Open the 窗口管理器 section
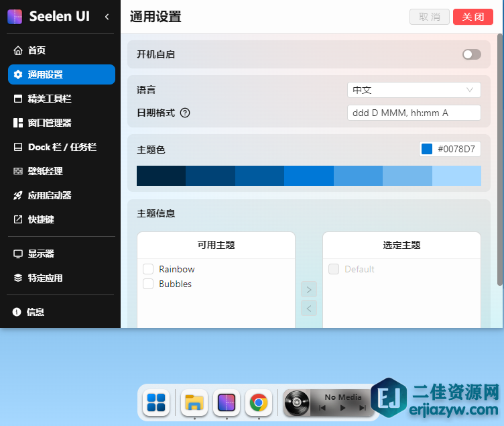Image resolution: width=504 pixels, height=426 pixels. [62, 123]
